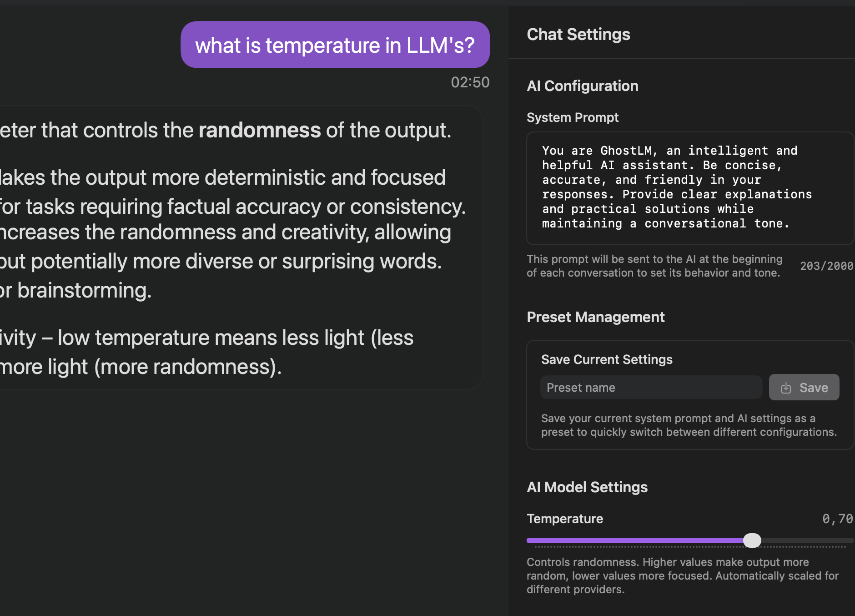This screenshot has width=855, height=616.
Task: Click the bold word randomness in reply
Action: point(260,131)
